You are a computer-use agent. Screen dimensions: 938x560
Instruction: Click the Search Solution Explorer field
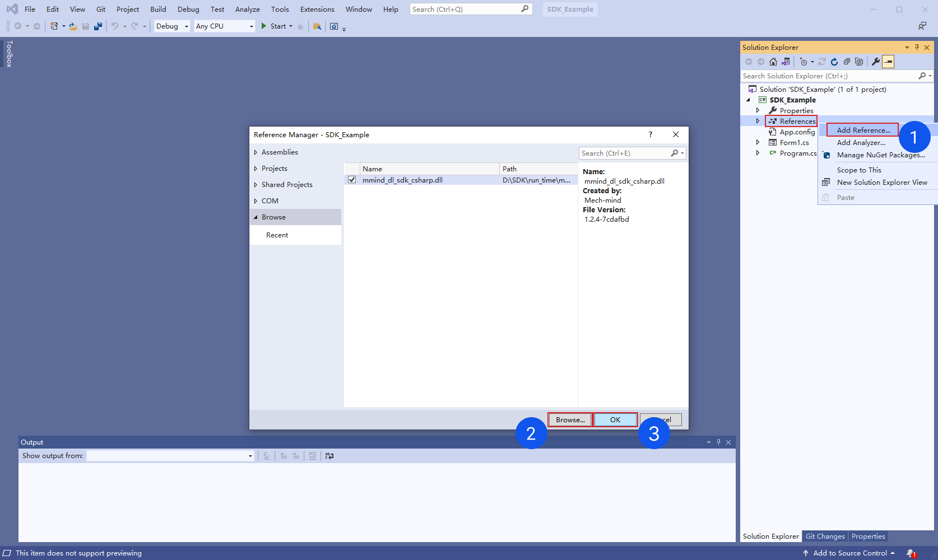pyautogui.click(x=829, y=76)
